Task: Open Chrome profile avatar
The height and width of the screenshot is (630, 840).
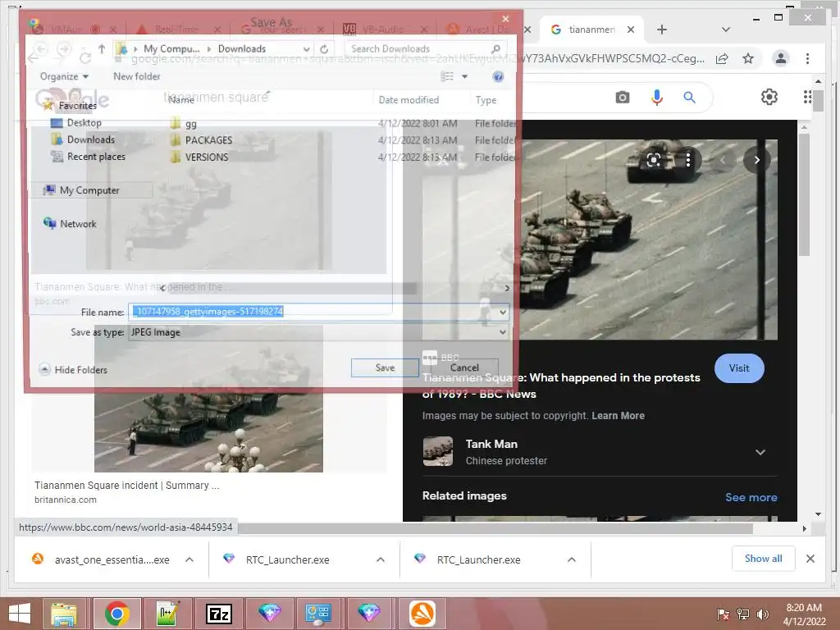Action: pyautogui.click(x=781, y=58)
